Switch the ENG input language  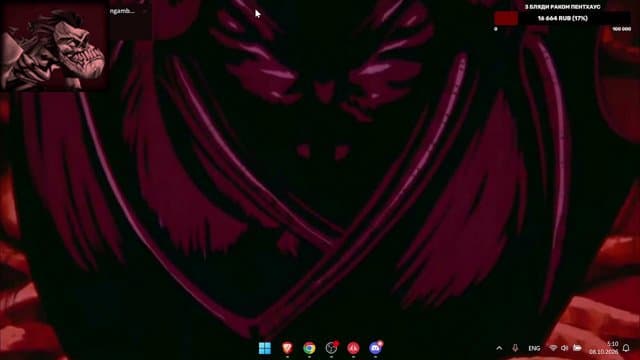(x=534, y=348)
